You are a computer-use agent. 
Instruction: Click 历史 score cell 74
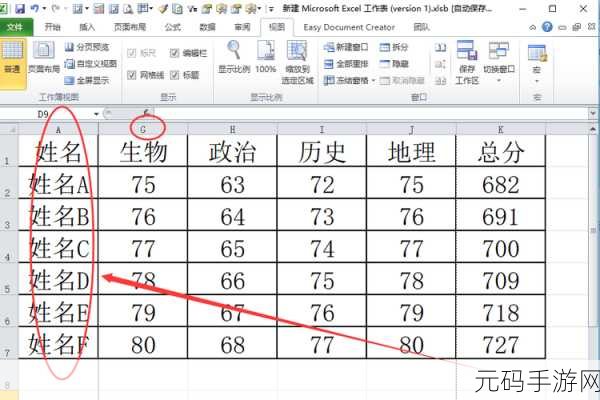(x=322, y=247)
